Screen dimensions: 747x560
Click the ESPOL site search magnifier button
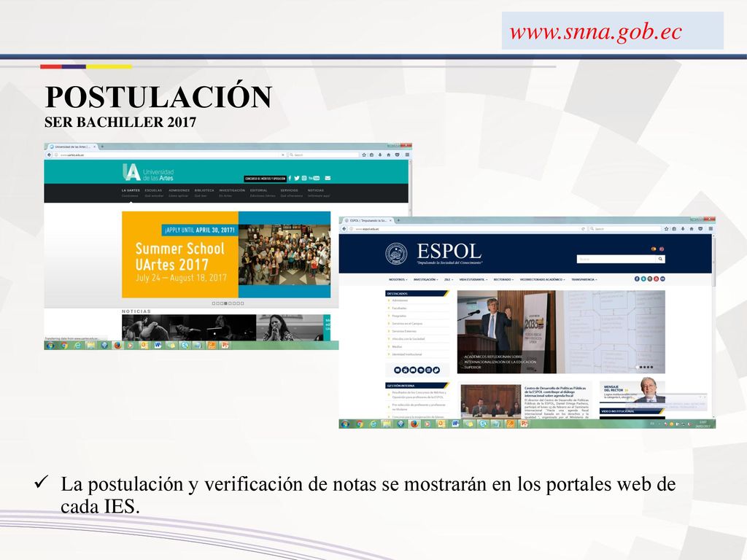click(660, 259)
